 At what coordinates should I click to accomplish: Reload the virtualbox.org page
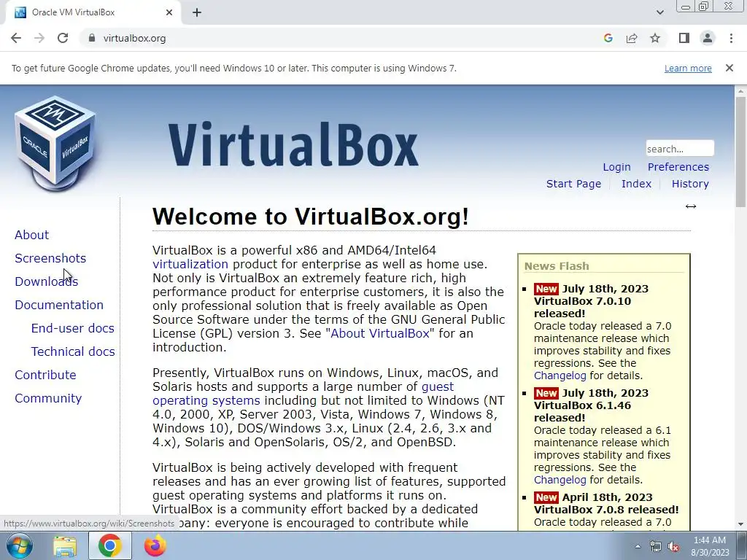point(63,38)
